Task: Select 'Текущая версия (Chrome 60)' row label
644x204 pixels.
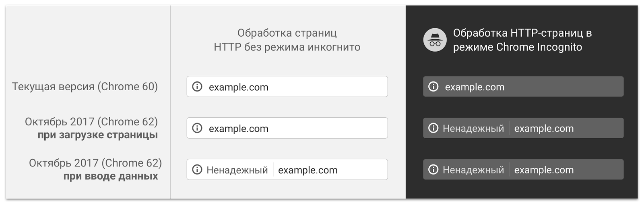Action: click(85, 87)
